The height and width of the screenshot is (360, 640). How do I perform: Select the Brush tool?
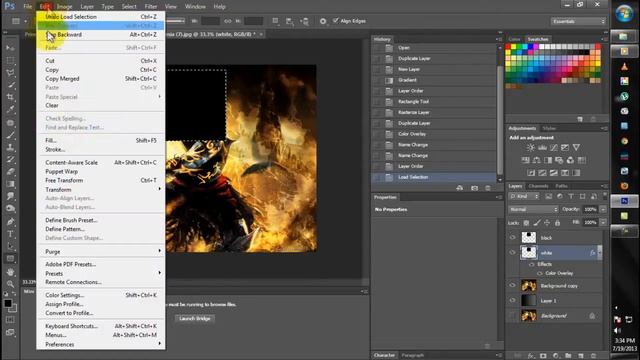tap(10, 135)
